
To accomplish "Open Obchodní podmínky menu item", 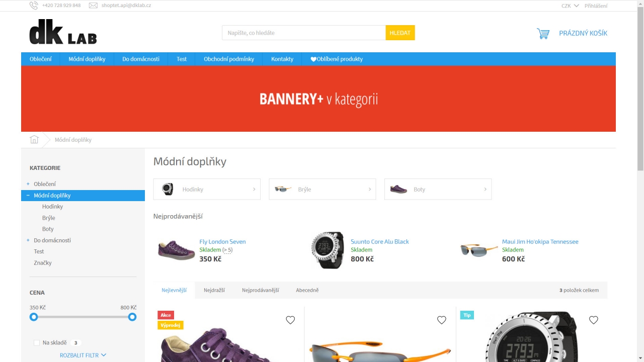I will pyautogui.click(x=229, y=59).
